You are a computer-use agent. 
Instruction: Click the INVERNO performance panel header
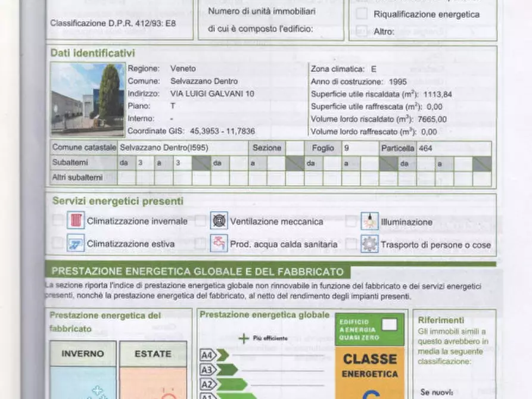(x=82, y=354)
